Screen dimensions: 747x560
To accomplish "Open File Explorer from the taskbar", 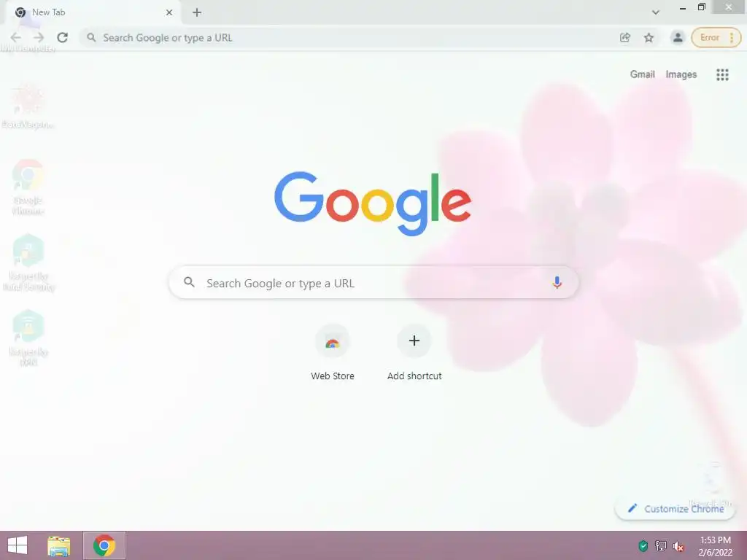I will coord(58,545).
